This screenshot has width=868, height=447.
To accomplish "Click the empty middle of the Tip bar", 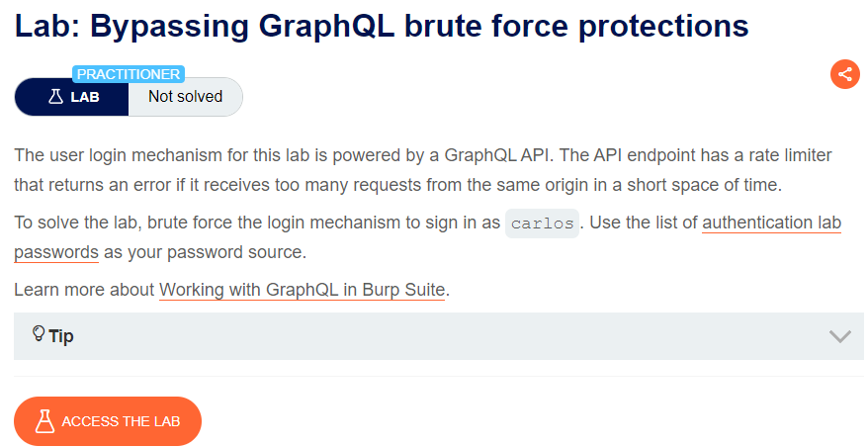I will tap(445, 336).
